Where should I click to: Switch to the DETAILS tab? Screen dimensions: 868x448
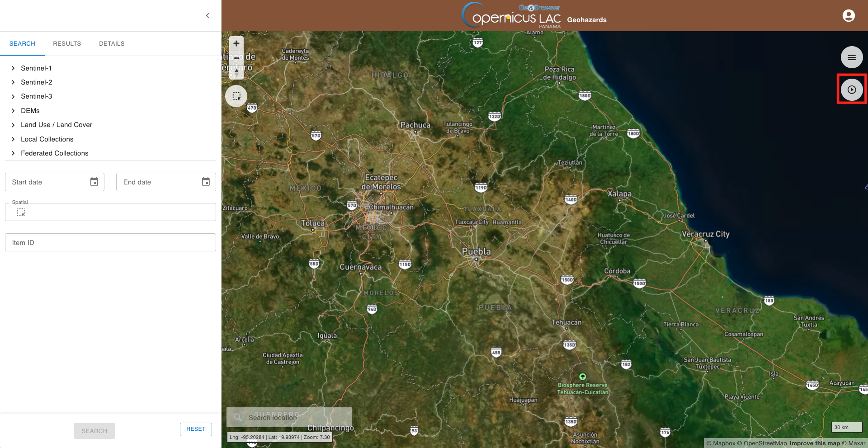tap(112, 43)
